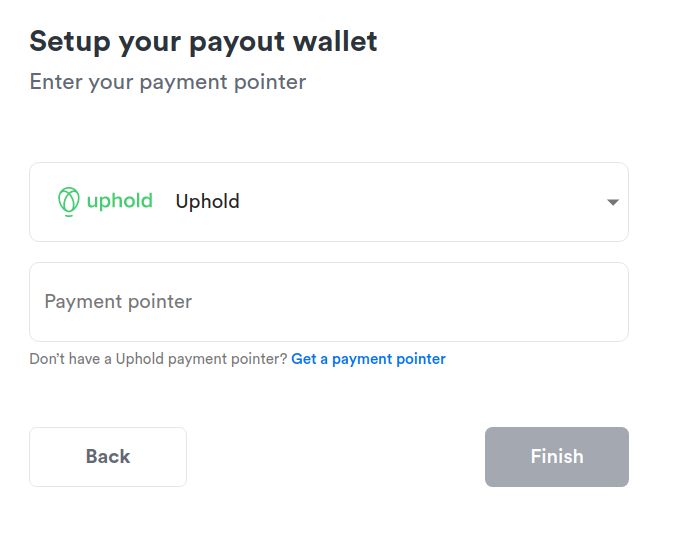Click the Enter your payment pointer subtitle
682x538 pixels.
pos(167,82)
